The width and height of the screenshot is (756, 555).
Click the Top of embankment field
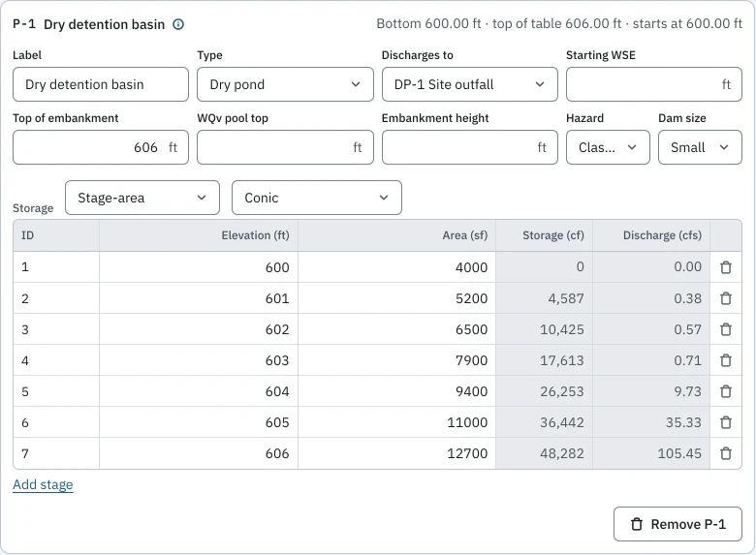point(101,147)
